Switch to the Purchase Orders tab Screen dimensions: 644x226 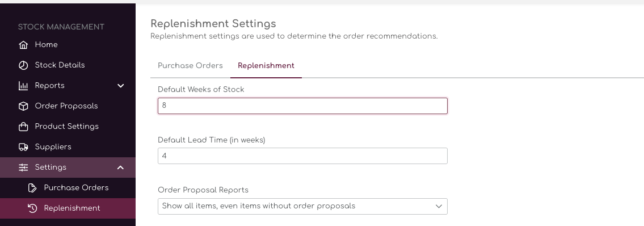click(190, 66)
